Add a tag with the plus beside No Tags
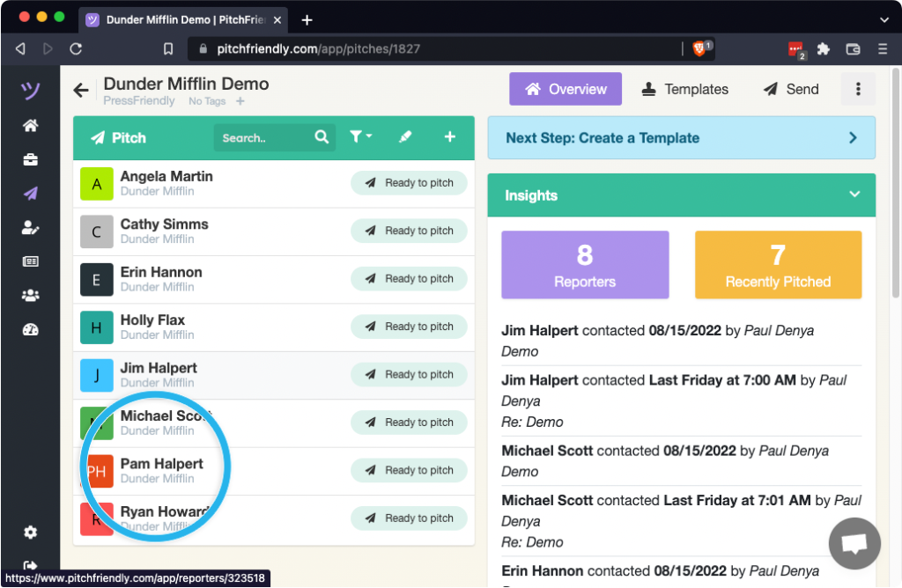 [x=240, y=101]
